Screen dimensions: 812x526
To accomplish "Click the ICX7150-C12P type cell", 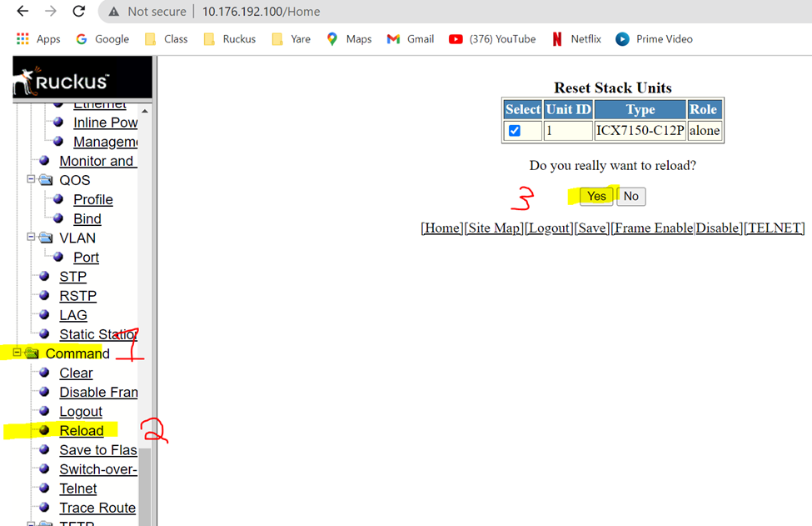I will pos(640,131).
